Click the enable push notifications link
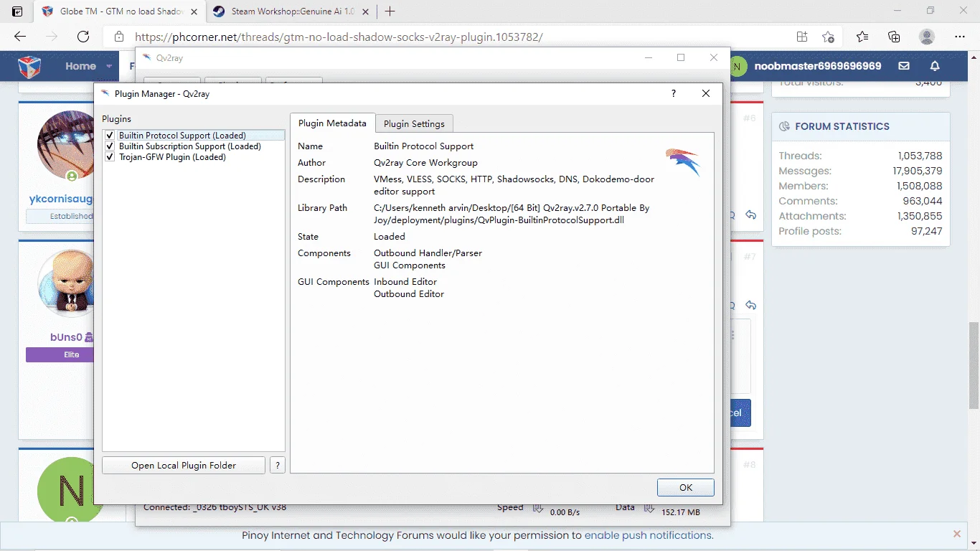Viewport: 980px width, 551px height. point(648,535)
